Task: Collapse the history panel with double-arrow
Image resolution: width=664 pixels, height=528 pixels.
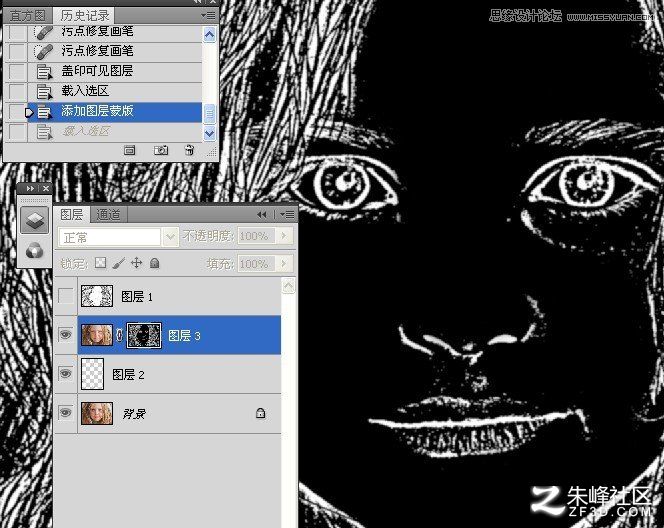Action: point(198,2)
